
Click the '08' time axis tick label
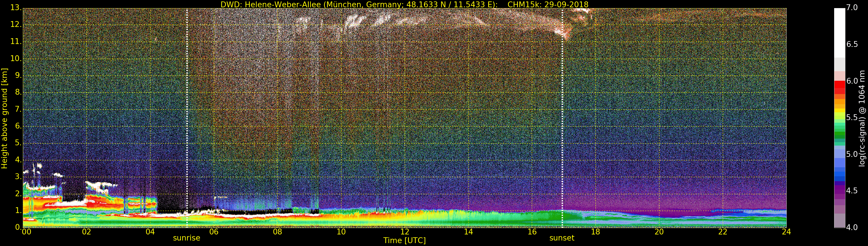click(278, 232)
